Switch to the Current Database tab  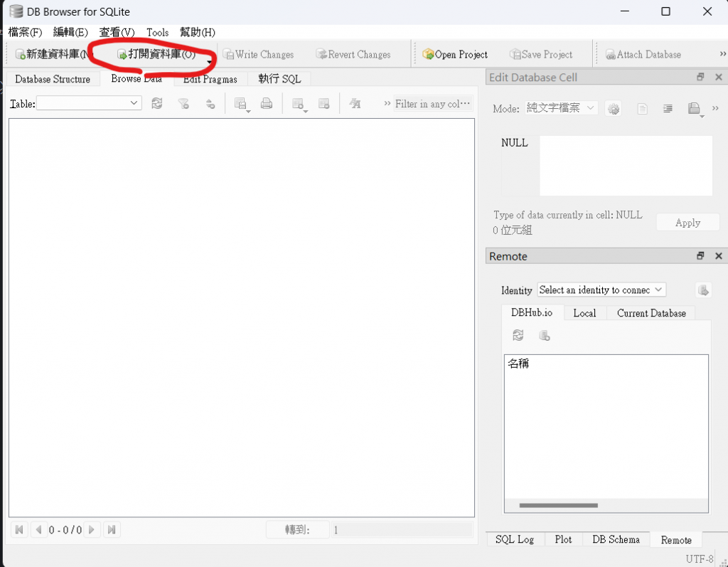[x=651, y=313]
